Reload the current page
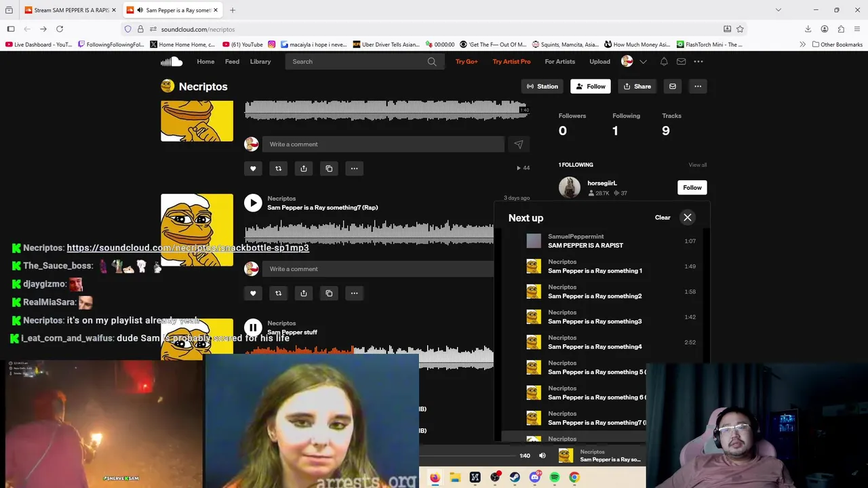Viewport: 868px width, 488px height. tap(60, 29)
